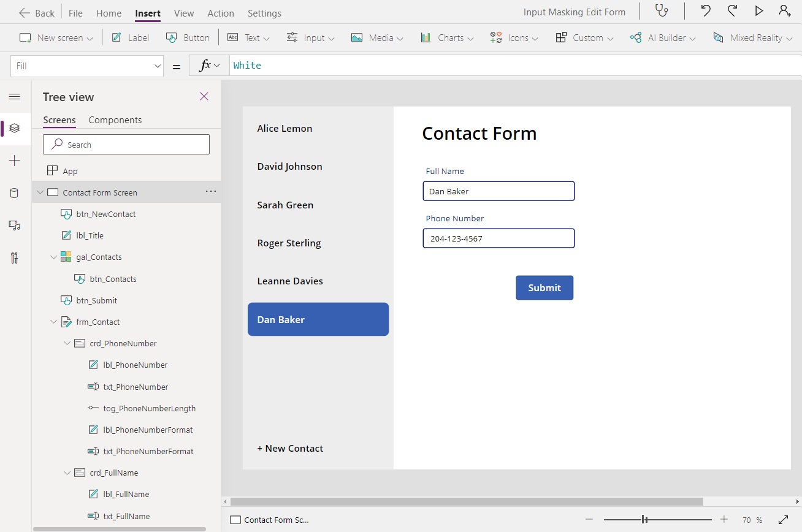Open the Advanced tools panel icon
This screenshot has height=532, width=802.
coord(15,257)
